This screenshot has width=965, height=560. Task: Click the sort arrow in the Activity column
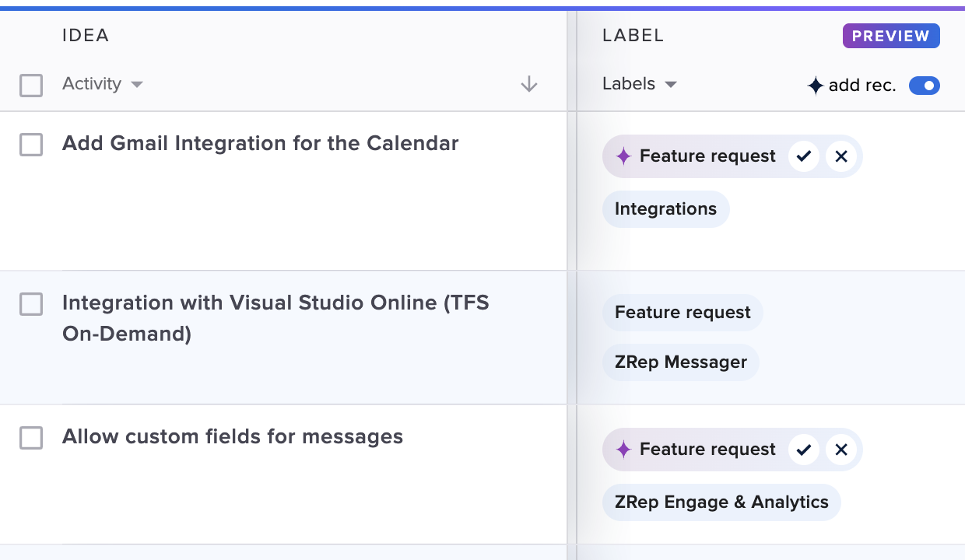pos(529,84)
